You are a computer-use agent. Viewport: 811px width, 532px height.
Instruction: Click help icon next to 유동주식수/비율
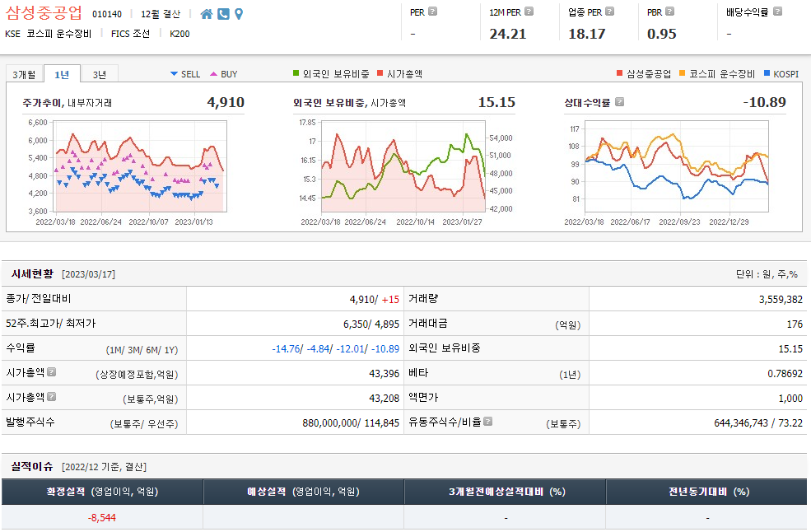[487, 422]
